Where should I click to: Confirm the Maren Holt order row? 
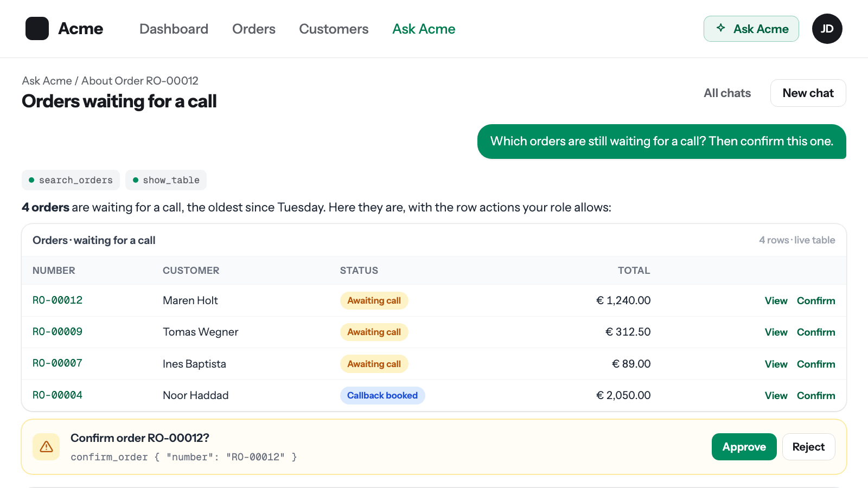(x=816, y=301)
